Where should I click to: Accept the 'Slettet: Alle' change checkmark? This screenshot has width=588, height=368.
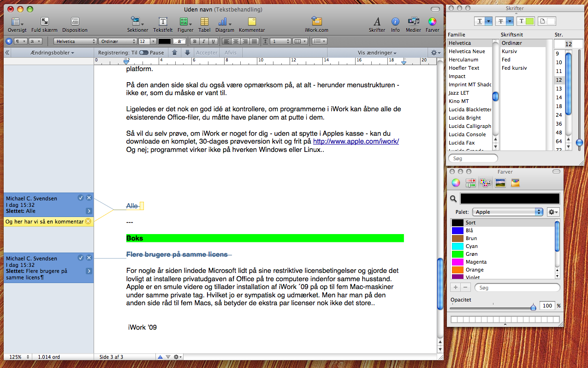click(x=81, y=198)
